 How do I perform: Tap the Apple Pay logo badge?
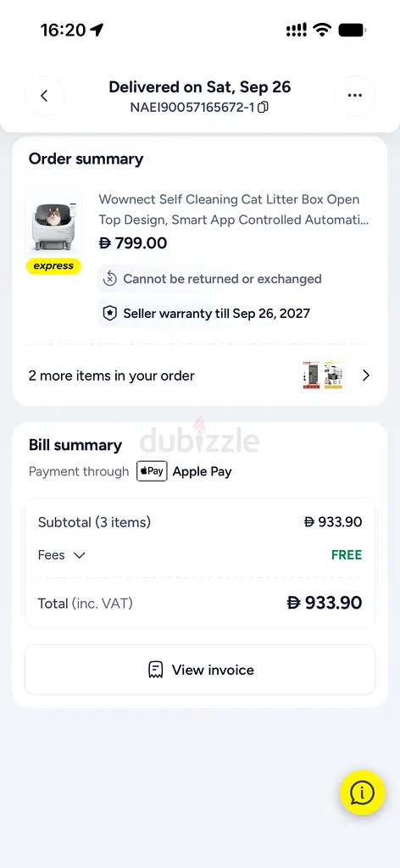coord(152,471)
